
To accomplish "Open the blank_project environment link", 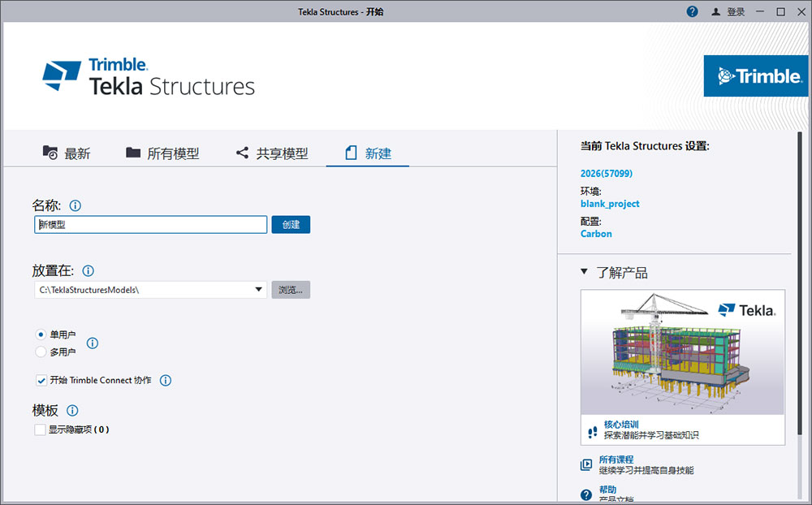I will (610, 204).
